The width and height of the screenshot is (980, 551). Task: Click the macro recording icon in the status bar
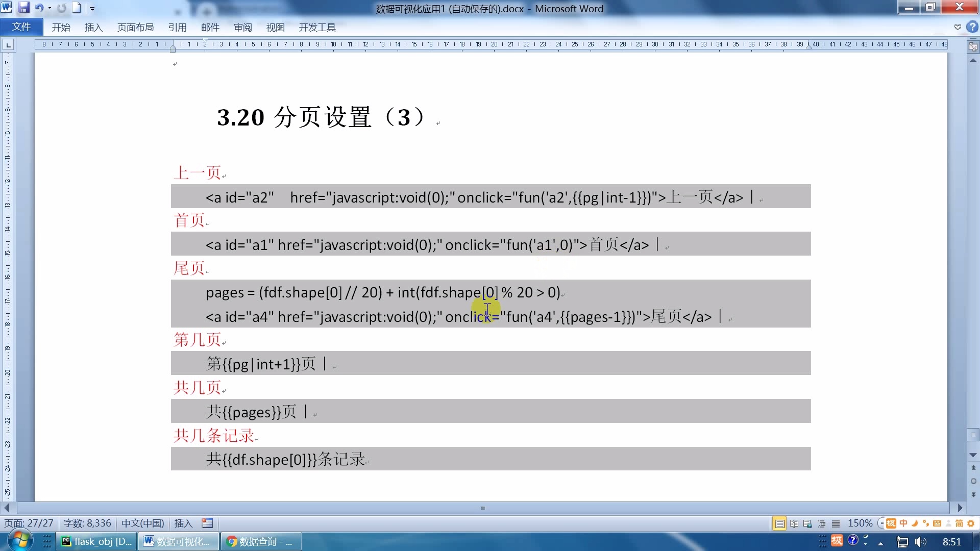click(207, 523)
